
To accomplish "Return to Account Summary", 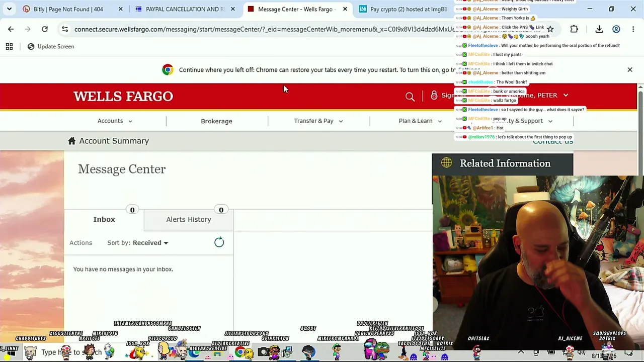I will point(114,141).
